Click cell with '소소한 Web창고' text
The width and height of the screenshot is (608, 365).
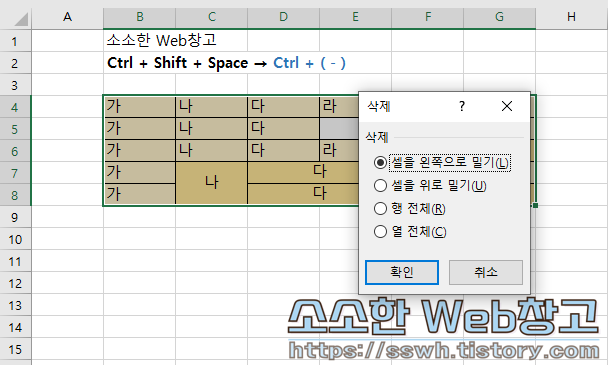(161, 40)
